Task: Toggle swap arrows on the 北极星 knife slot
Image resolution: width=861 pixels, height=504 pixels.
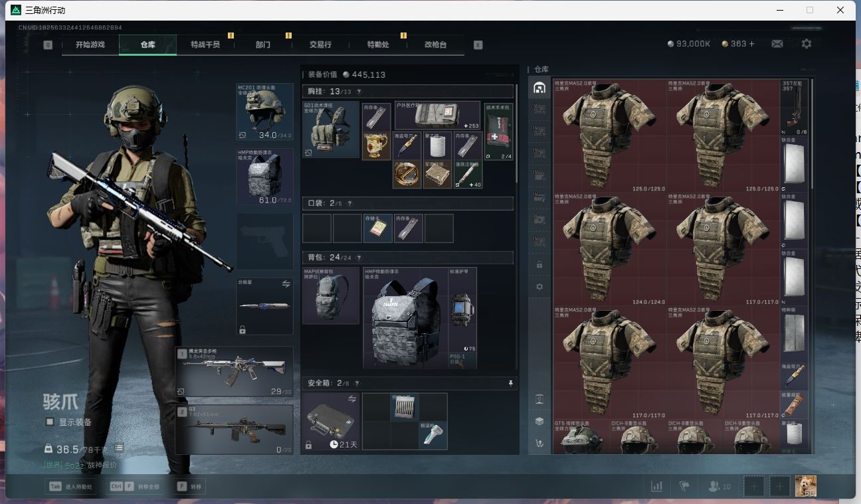Action: pyautogui.click(x=286, y=284)
